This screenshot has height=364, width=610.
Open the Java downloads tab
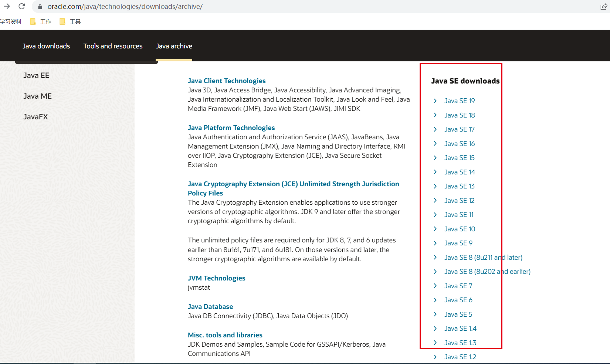[46, 46]
